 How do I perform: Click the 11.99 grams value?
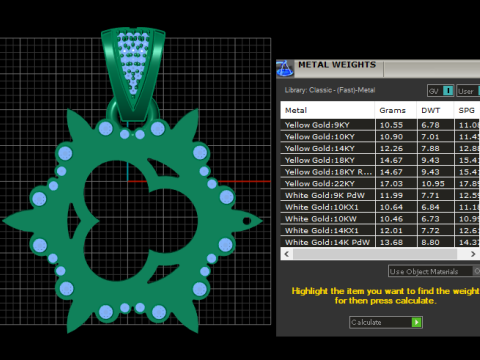[391, 195]
